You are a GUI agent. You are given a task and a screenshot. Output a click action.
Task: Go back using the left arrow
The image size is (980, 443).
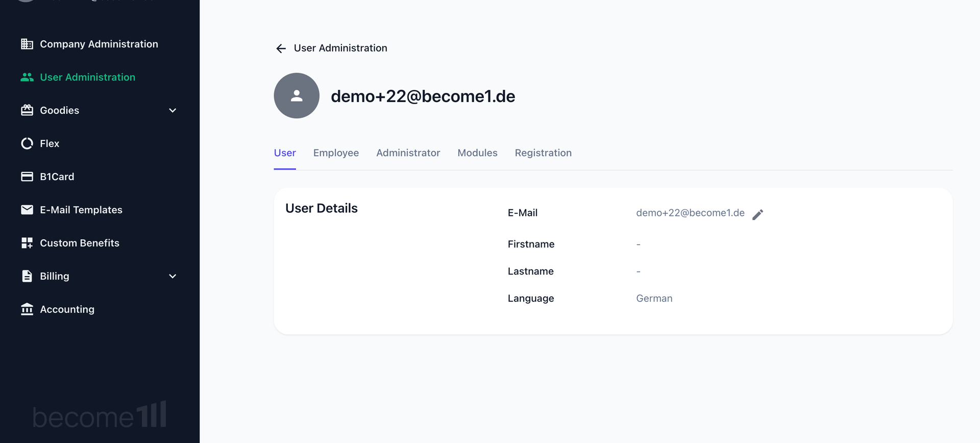[x=281, y=48]
